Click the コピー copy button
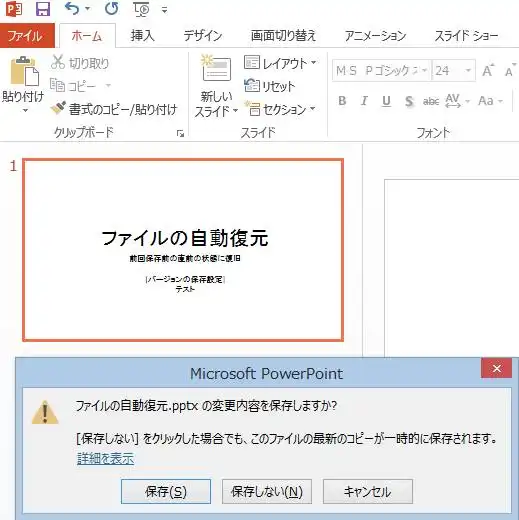This screenshot has height=520, width=519. click(x=74, y=86)
